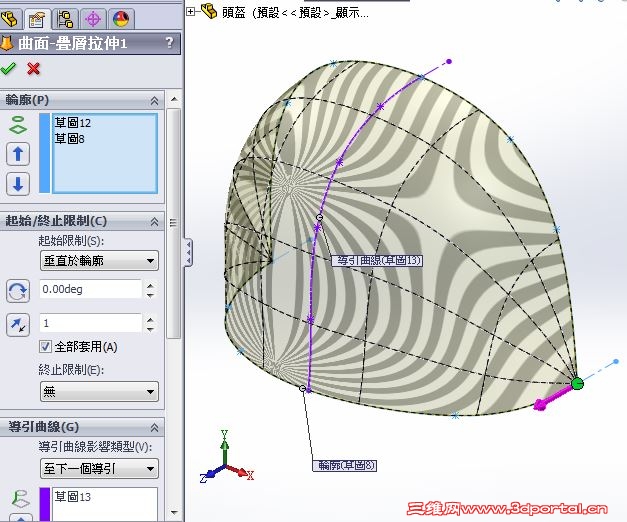Click the purple guide curve color bar
Image resolution: width=627 pixels, height=522 pixels.
(x=44, y=504)
